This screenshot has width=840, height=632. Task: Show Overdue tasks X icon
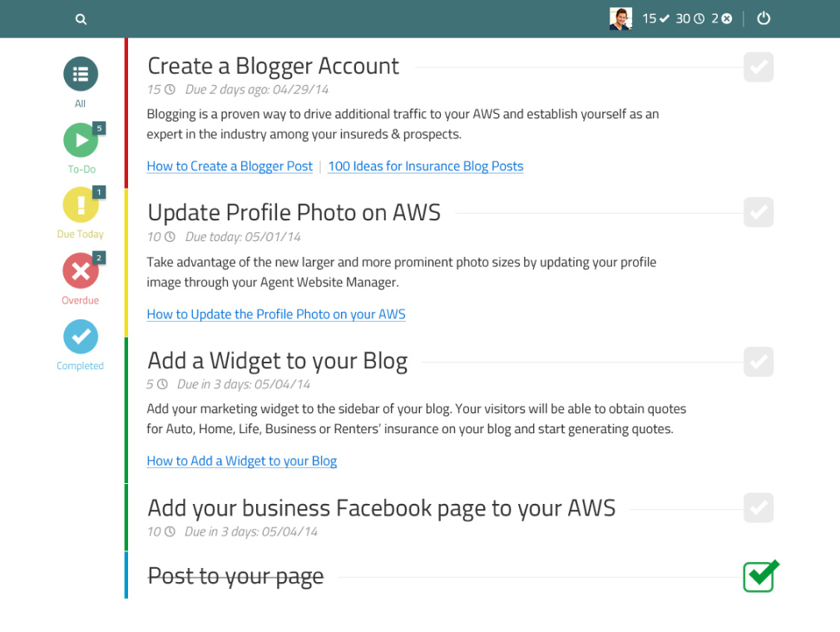pyautogui.click(x=81, y=270)
